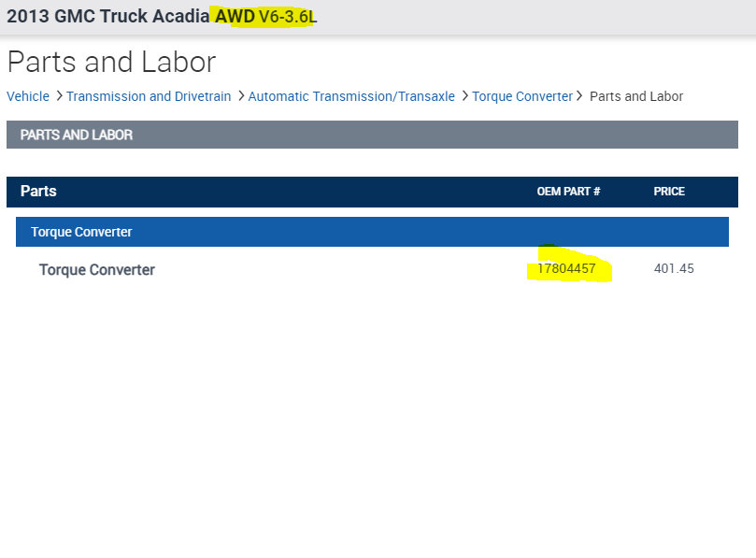The height and width of the screenshot is (558, 756).
Task: Click the 401.45 price value
Action: coord(674,269)
